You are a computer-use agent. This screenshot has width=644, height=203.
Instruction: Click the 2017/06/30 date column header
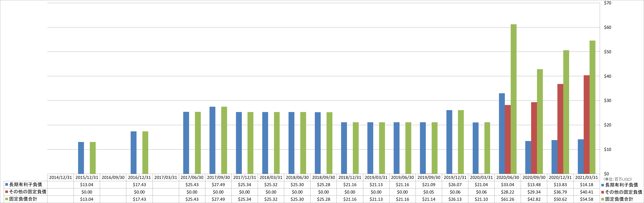tap(192, 177)
